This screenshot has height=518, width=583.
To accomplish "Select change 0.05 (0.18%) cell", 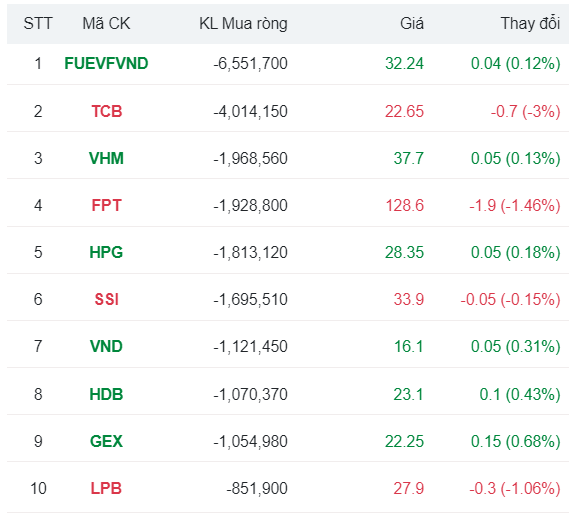I will [516, 252].
